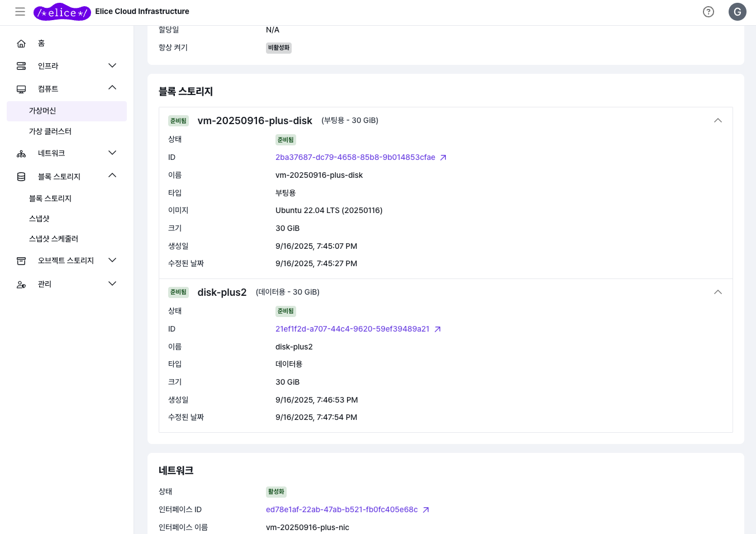Click interface name vm-20250916-plus-nic
The height and width of the screenshot is (534, 756).
tap(307, 528)
